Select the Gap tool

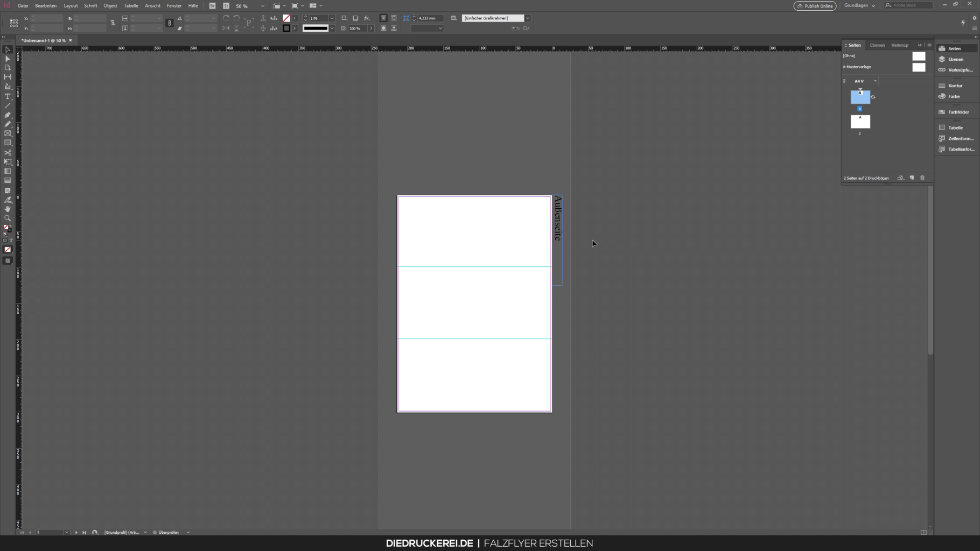click(8, 77)
